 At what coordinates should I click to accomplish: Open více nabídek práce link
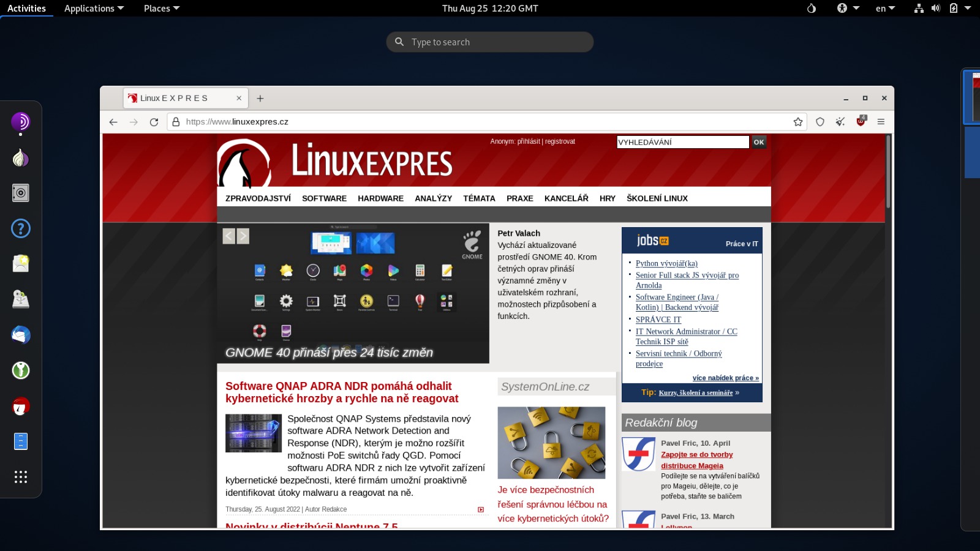725,378
